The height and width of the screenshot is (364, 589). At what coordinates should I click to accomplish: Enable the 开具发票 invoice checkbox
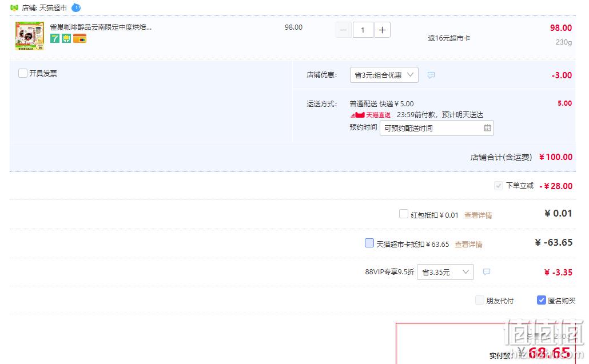pos(23,73)
